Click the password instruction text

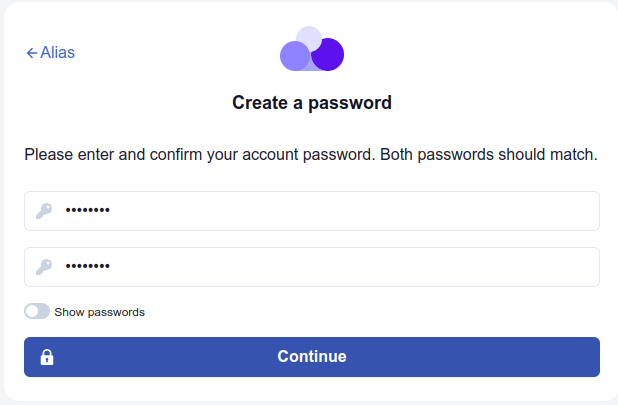[x=310, y=155]
